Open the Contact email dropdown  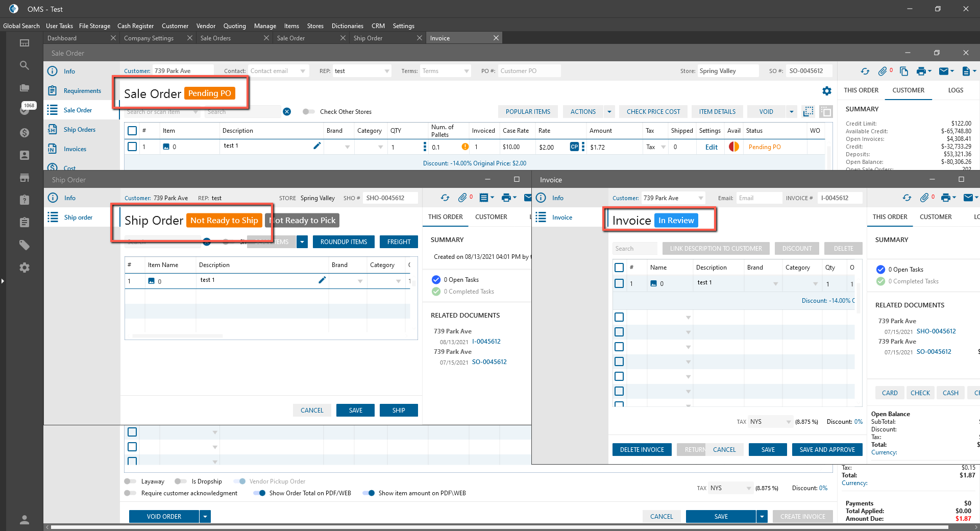303,71
